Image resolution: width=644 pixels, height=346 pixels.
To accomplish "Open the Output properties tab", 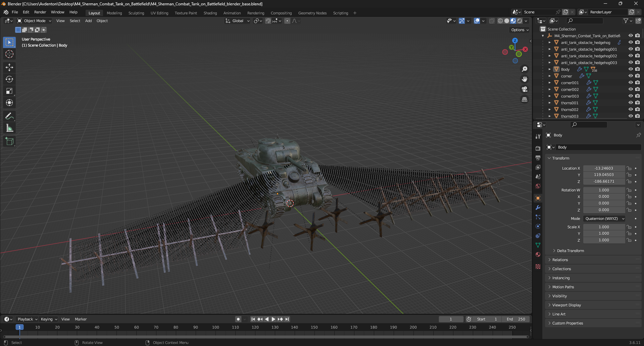I will (x=538, y=158).
